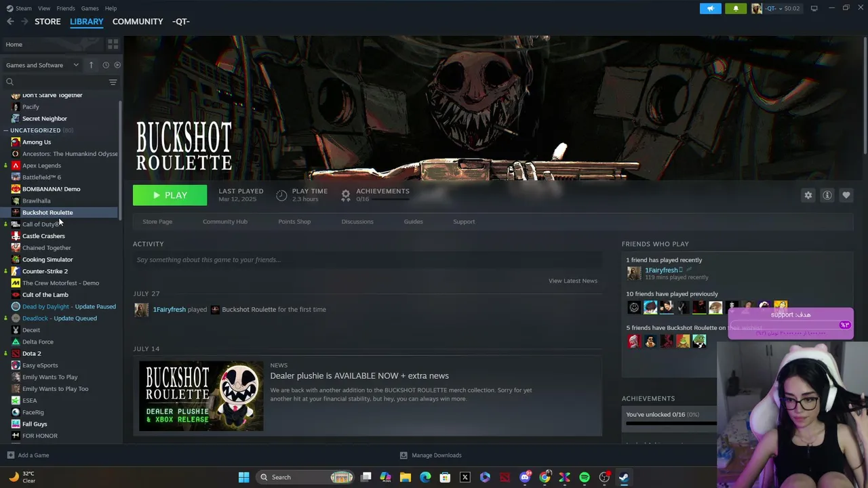Select Fall Guys in the library

pyautogui.click(x=35, y=424)
